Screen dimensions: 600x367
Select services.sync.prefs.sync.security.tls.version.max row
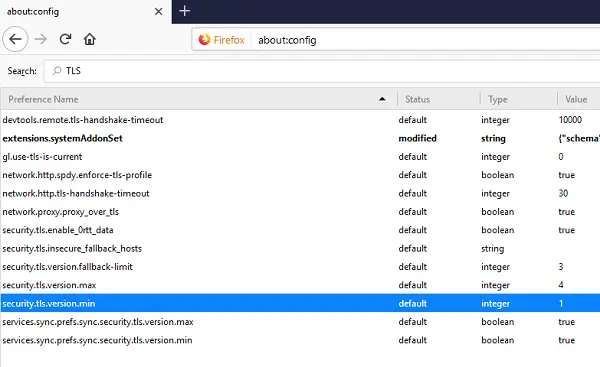pos(300,322)
